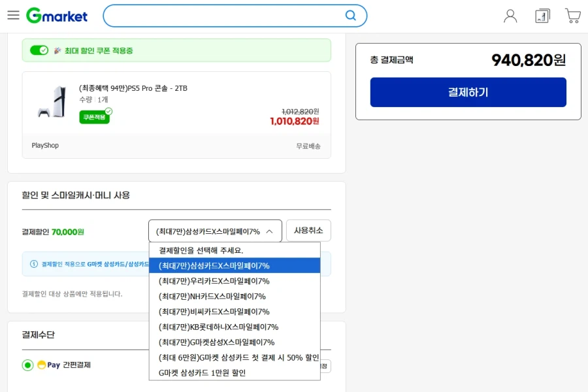Open the shopping cart icon
The height and width of the screenshot is (392, 588).
click(x=572, y=15)
